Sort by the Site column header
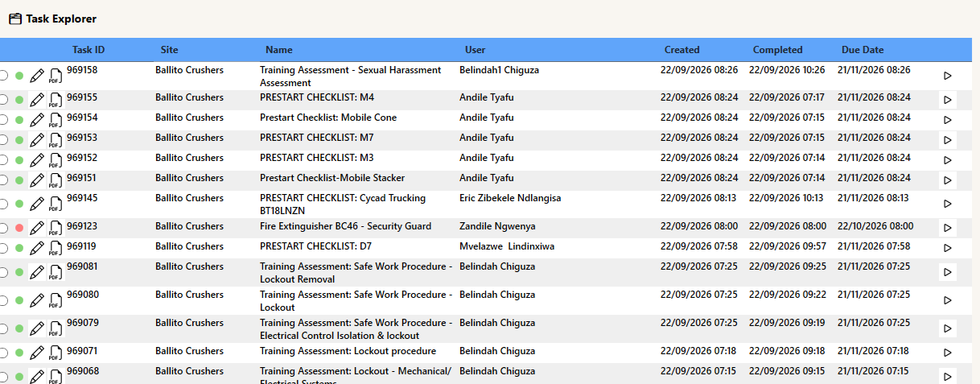 coord(170,50)
